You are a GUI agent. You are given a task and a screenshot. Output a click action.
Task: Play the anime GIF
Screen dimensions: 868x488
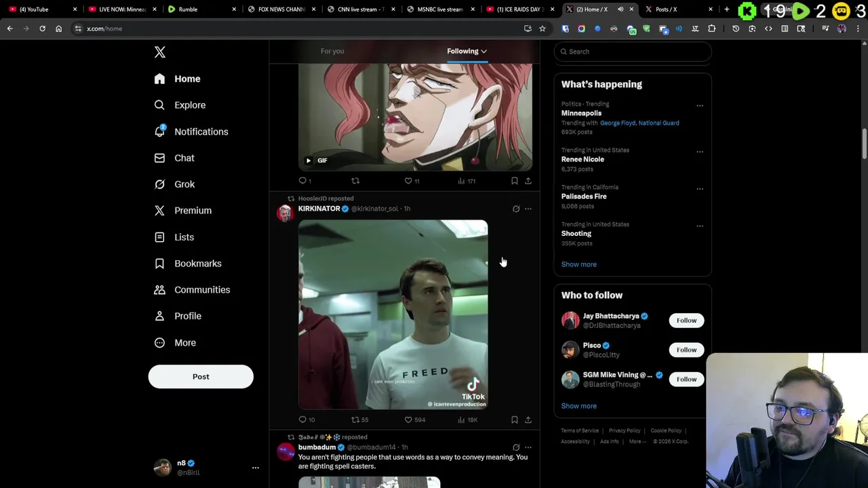click(309, 161)
